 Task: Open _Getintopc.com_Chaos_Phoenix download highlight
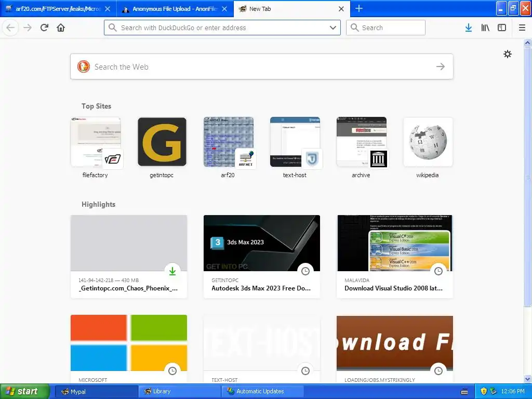click(x=129, y=257)
